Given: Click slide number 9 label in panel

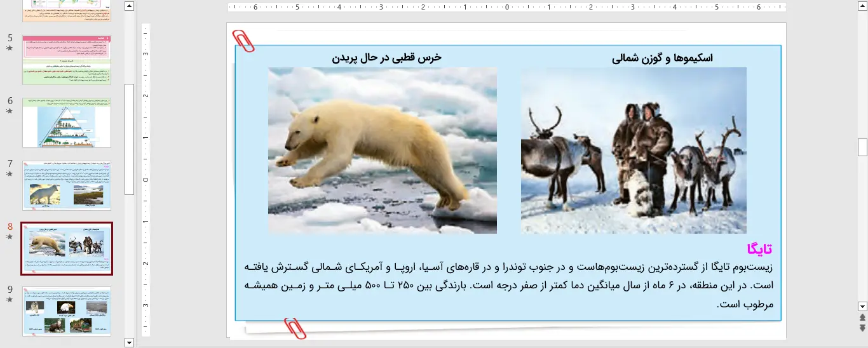Looking at the screenshot, I should (10, 290).
